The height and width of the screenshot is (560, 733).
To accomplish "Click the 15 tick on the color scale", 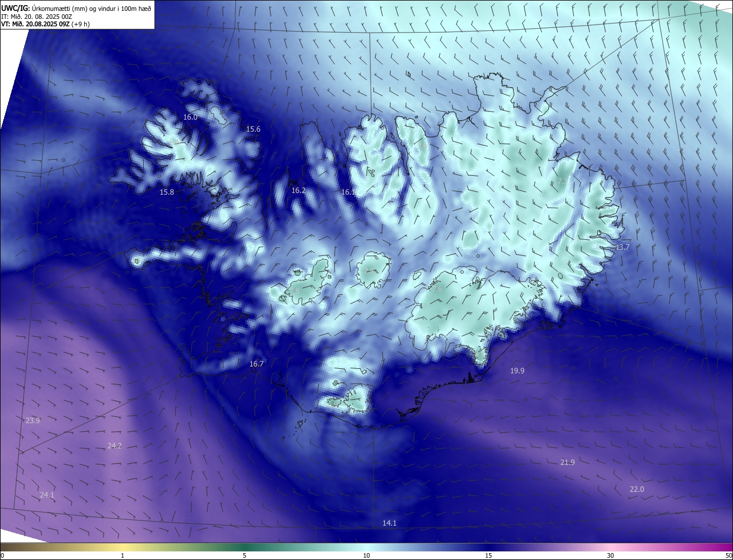I will (488, 556).
